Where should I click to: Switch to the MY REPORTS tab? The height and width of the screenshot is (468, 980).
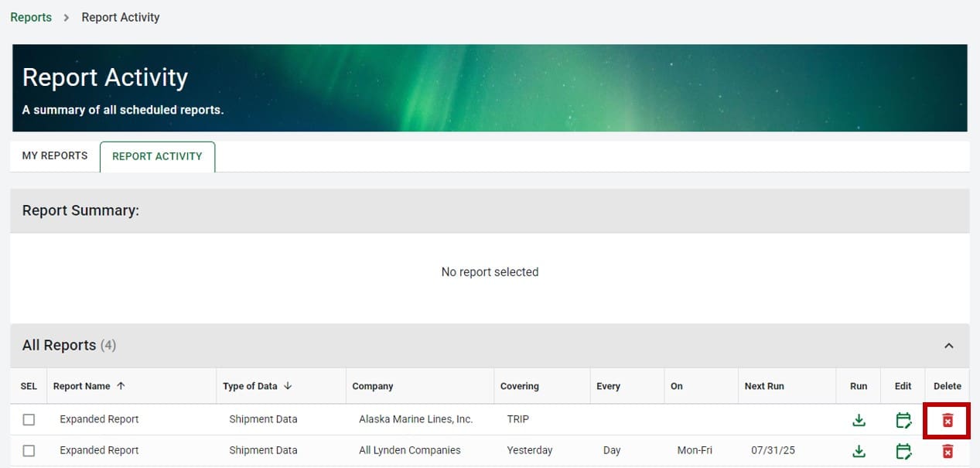[54, 155]
